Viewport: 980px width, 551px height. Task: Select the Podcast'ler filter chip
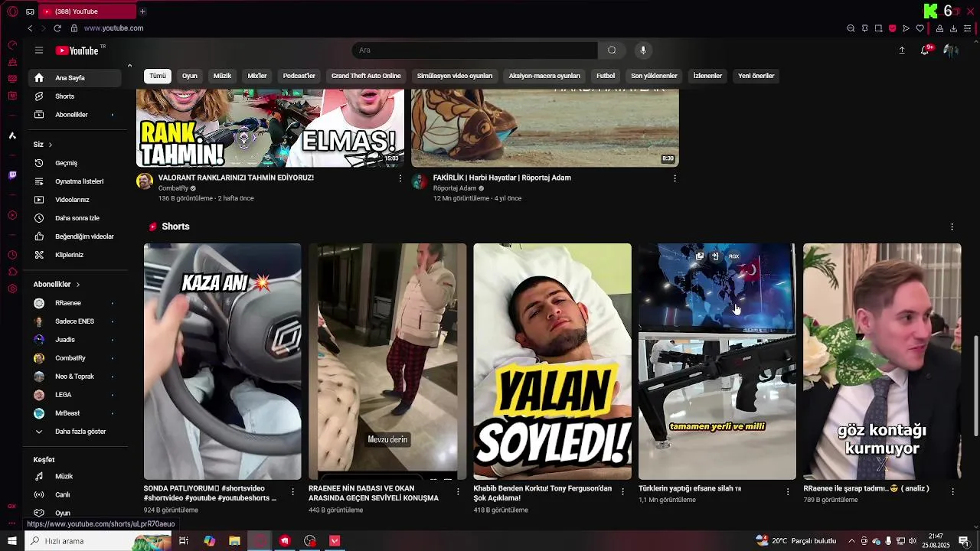[299, 76]
